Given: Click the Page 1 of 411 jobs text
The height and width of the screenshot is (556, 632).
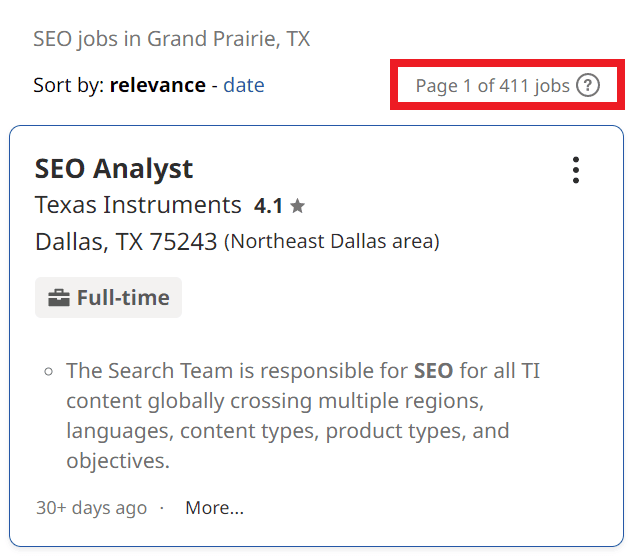Looking at the screenshot, I should coord(493,85).
